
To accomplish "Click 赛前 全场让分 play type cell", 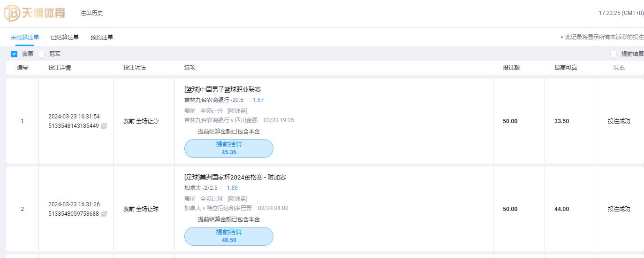I will (141, 121).
